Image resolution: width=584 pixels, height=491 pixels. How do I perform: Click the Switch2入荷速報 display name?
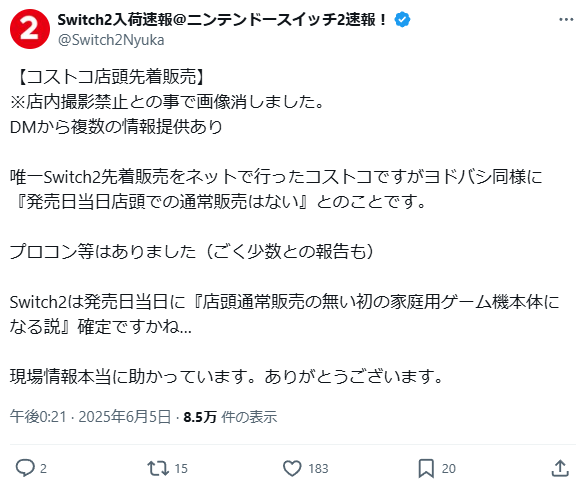(x=222, y=20)
